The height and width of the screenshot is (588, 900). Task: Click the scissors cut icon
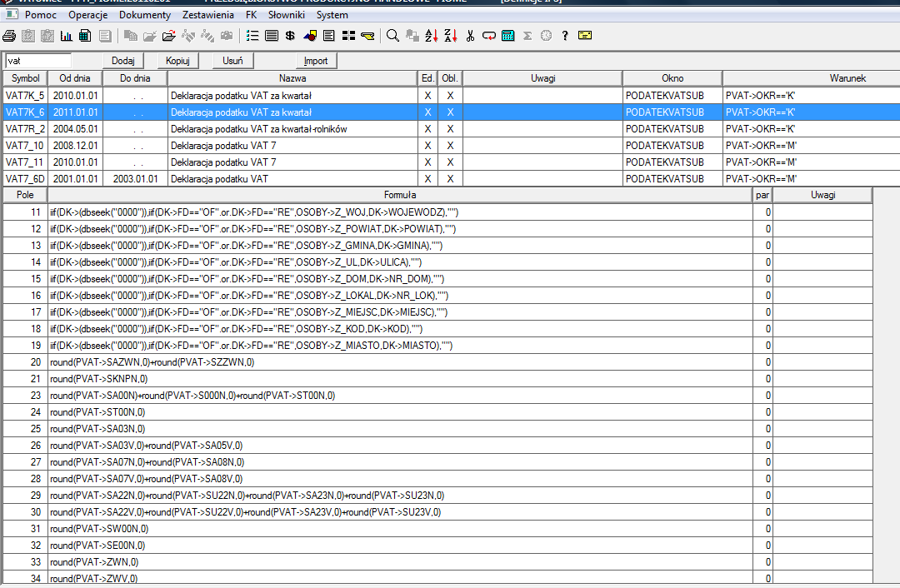pos(470,36)
